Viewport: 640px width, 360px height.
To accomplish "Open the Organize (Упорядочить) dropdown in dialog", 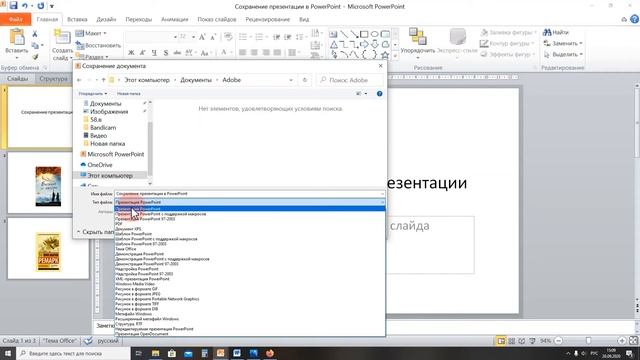I will point(92,93).
